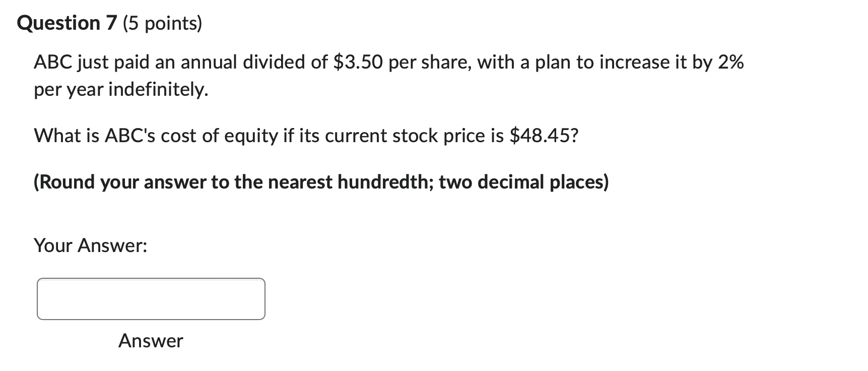Screen dimensions: 868x371
Task: Click the 'Your Answer:' label
Action: pos(90,246)
